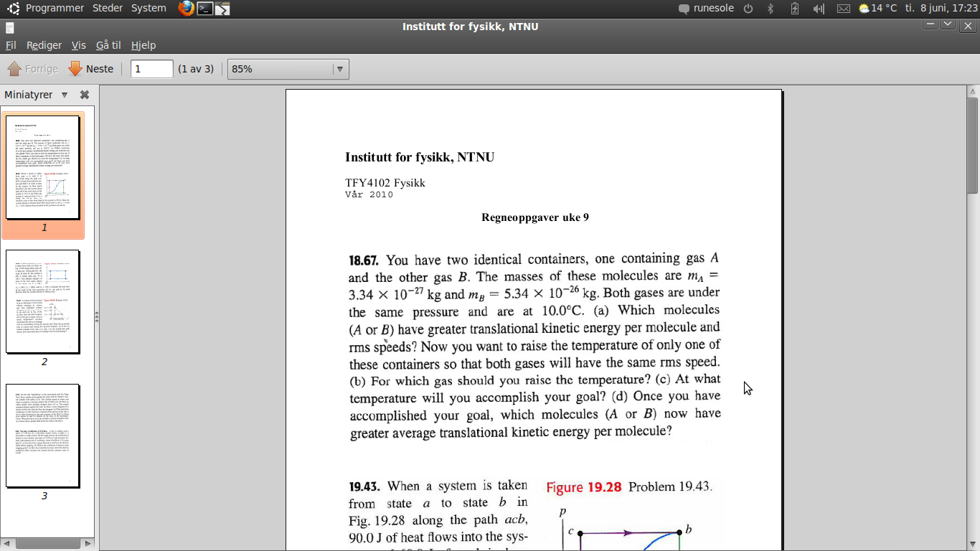This screenshot has height=551, width=980.
Task: Go to next page with Neste
Action: point(91,69)
